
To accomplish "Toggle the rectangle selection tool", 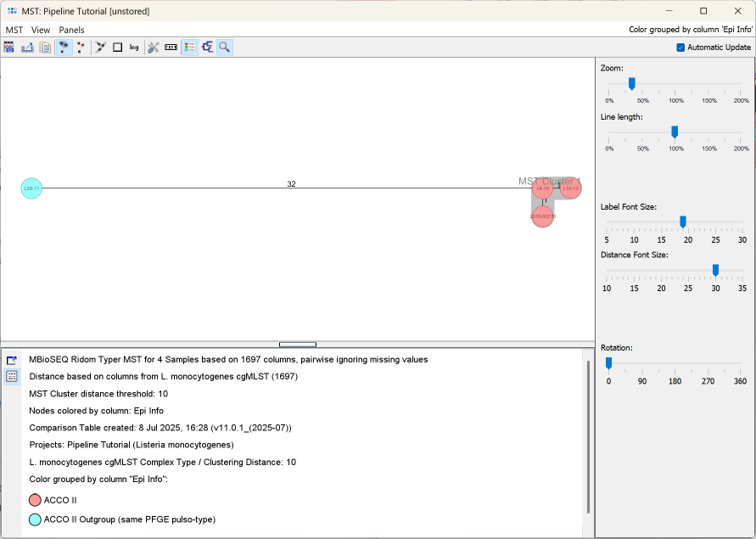I will [117, 47].
